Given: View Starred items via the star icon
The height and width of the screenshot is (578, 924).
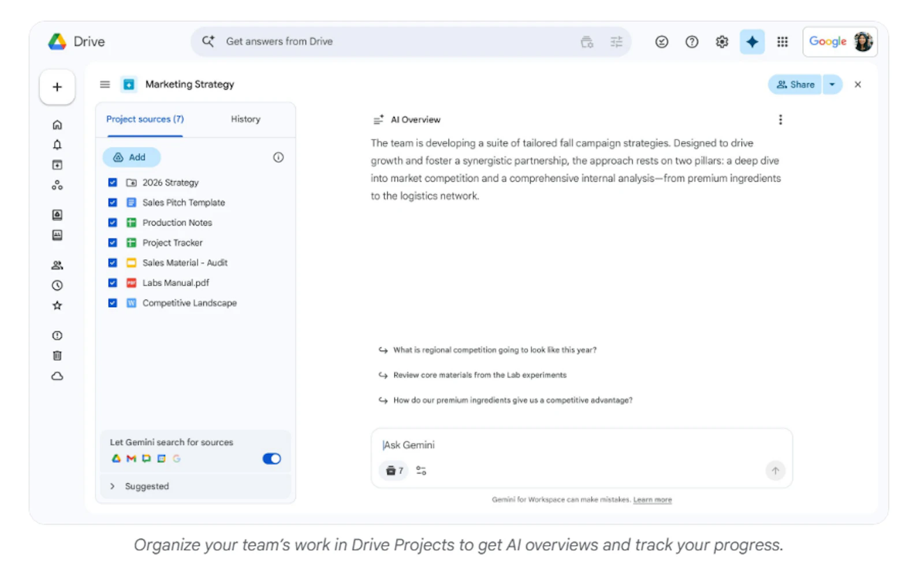Looking at the screenshot, I should 57,305.
